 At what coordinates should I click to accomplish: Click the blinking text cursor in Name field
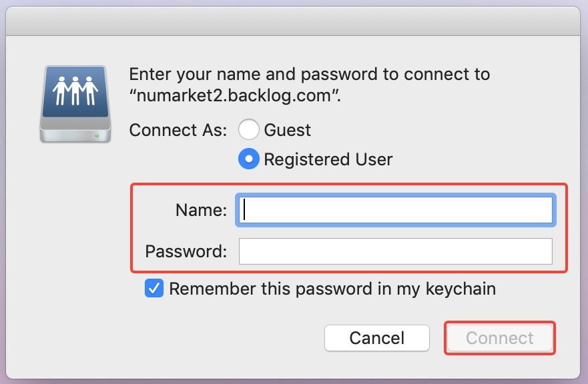tap(246, 210)
